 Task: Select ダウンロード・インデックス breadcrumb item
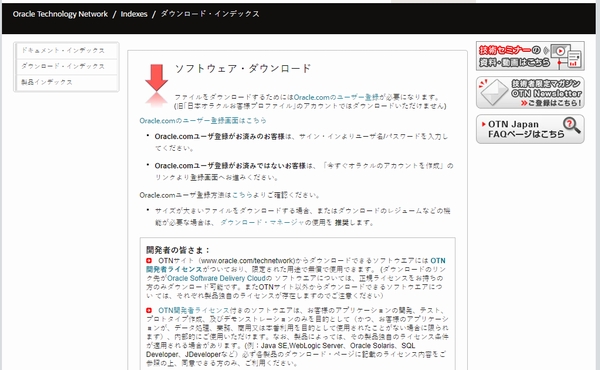pos(210,14)
